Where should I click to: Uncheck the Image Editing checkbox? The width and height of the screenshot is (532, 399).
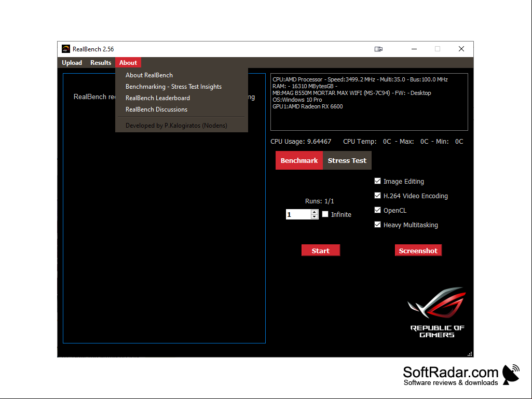point(377,181)
